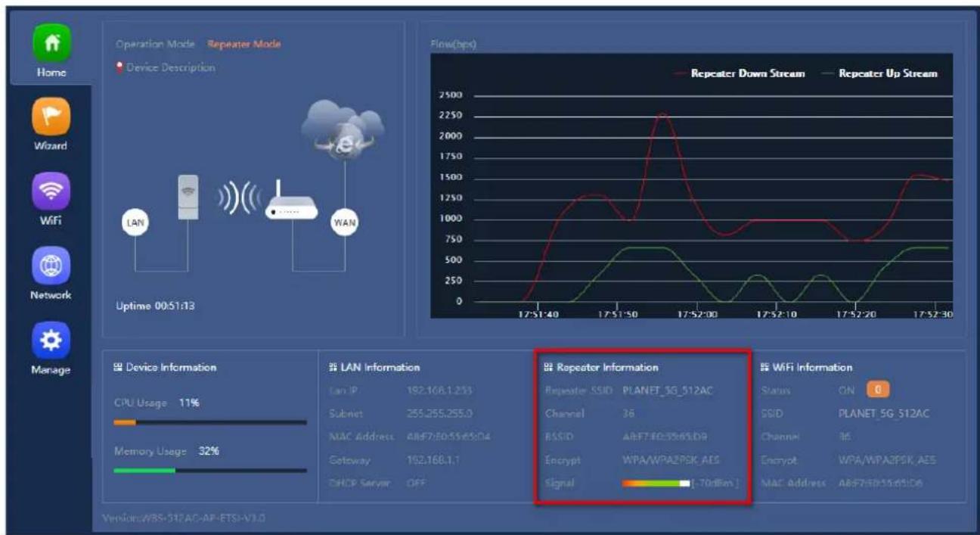The image size is (980, 535).
Task: Click the Uptime 00:51:13 text
Action: click(155, 306)
